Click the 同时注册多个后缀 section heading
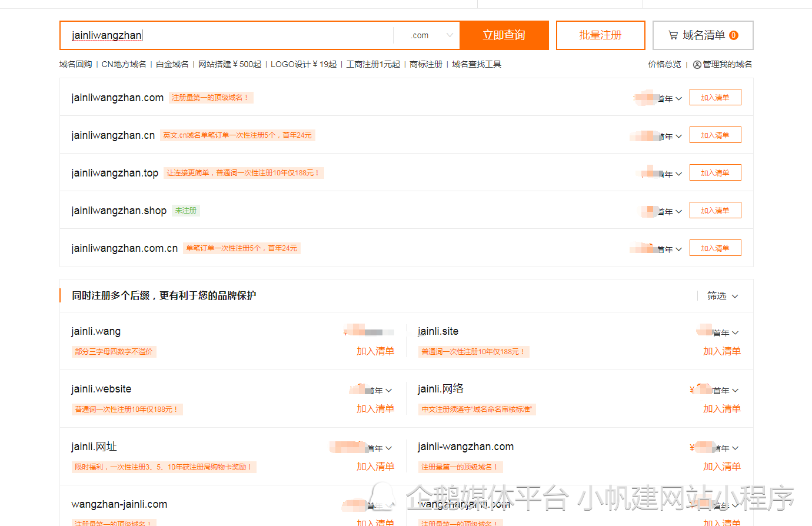This screenshot has width=812, height=526. [164, 295]
